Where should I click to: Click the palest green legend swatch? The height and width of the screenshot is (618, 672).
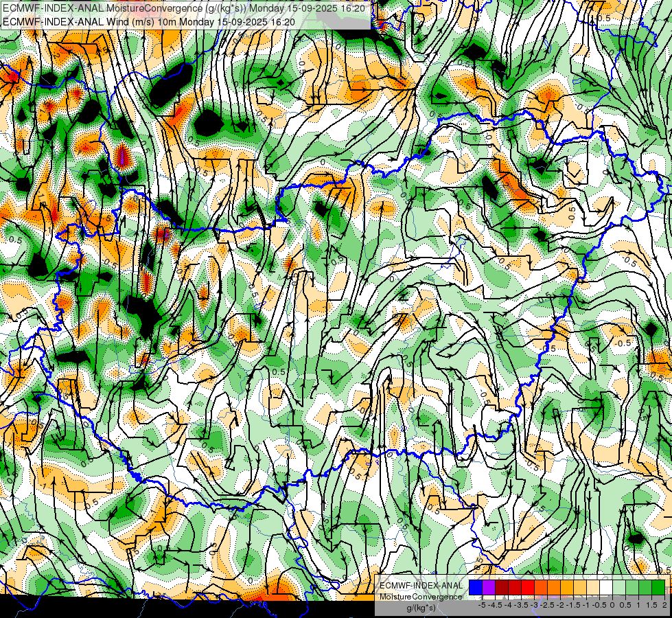tap(619, 588)
